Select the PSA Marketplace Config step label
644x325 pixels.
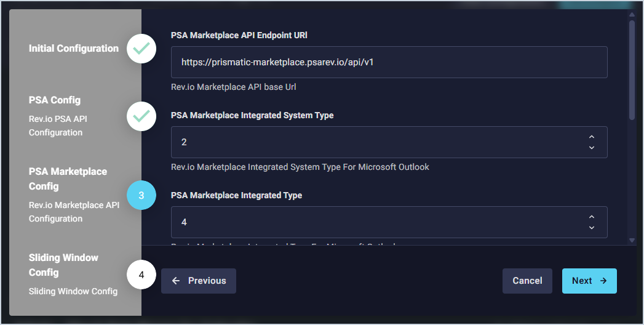tap(68, 179)
